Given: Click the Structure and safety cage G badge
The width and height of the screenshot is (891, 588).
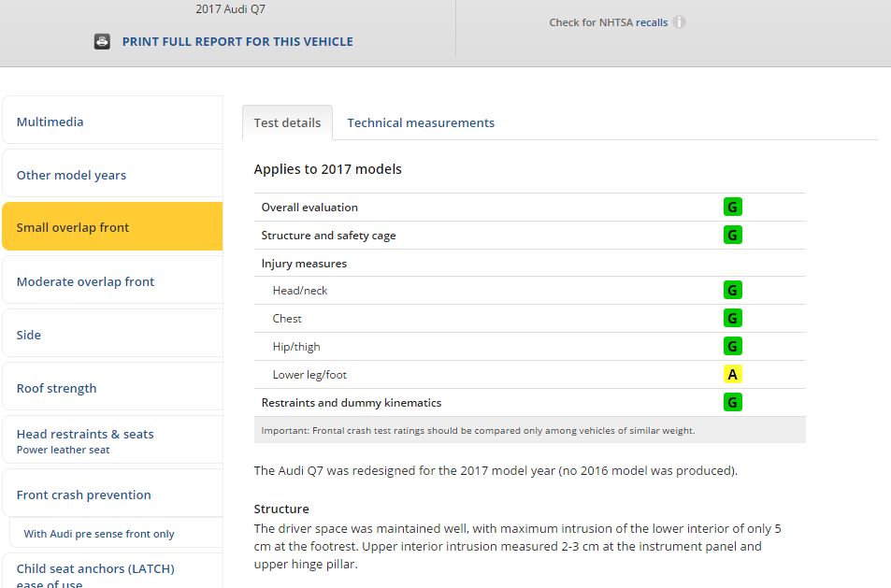Looking at the screenshot, I should point(732,235).
